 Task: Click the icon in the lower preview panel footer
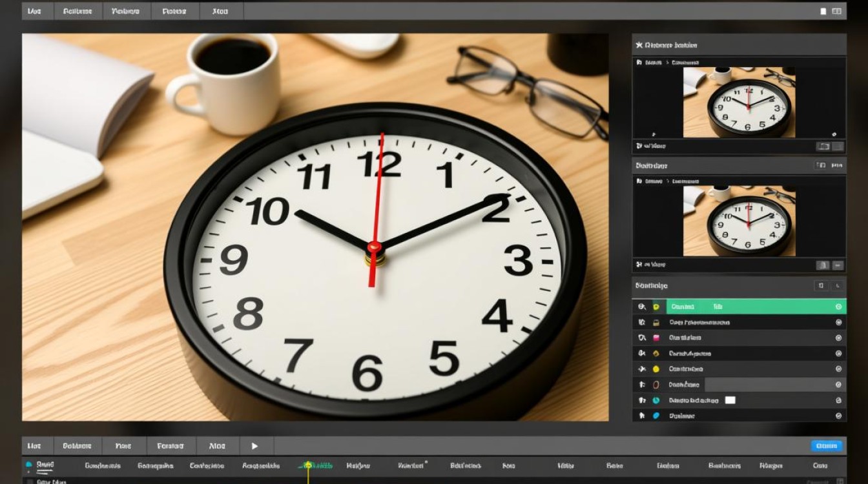click(x=639, y=265)
